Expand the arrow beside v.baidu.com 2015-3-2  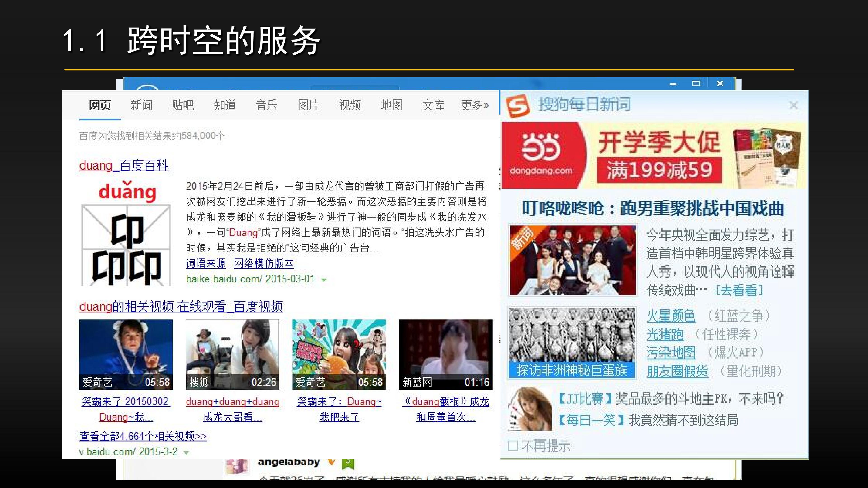click(x=186, y=453)
